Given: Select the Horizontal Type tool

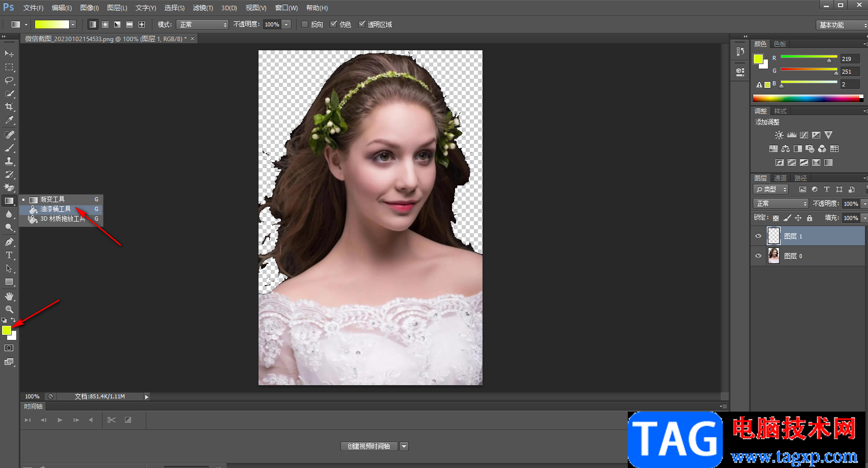Looking at the screenshot, I should (x=9, y=255).
